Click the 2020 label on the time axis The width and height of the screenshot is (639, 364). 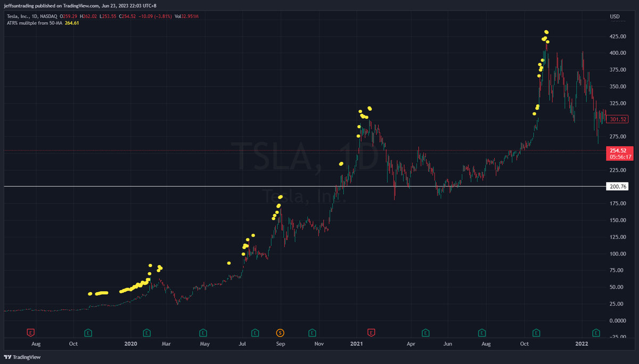point(130,344)
